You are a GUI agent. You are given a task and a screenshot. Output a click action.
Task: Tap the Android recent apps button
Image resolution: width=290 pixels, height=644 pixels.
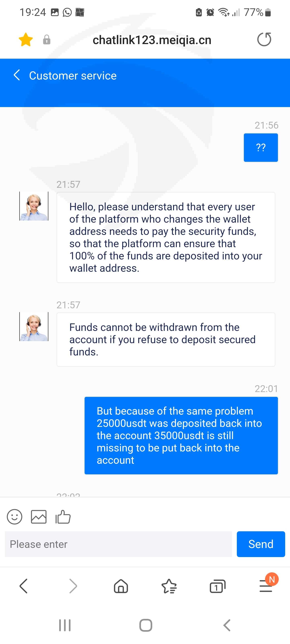pos(65,625)
